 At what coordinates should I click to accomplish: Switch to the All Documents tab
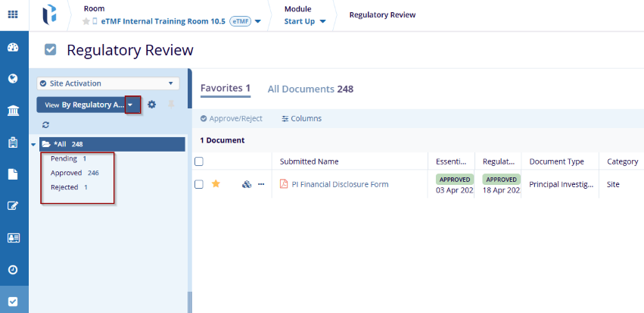[310, 89]
